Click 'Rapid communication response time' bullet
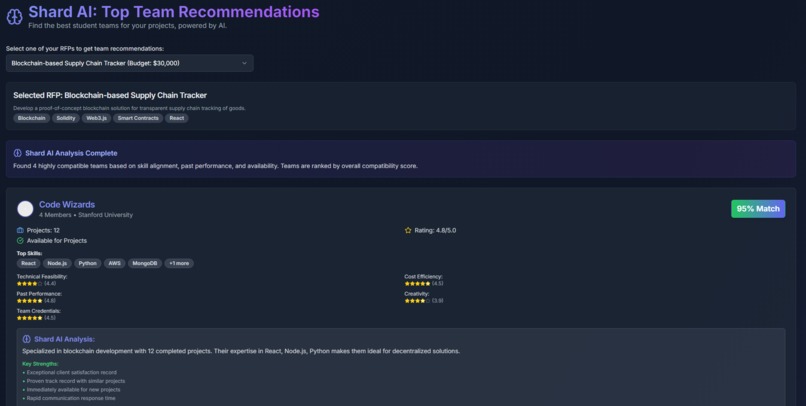The image size is (806, 406). [71, 398]
